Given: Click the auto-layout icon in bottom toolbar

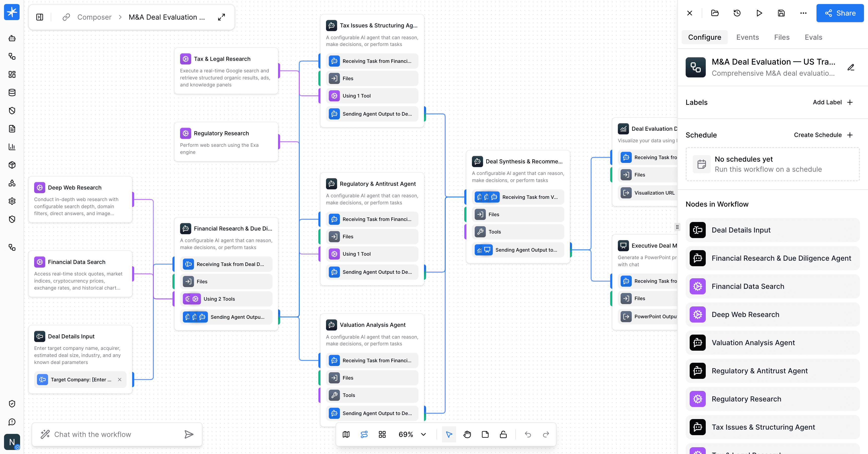Looking at the screenshot, I should pyautogui.click(x=364, y=434).
